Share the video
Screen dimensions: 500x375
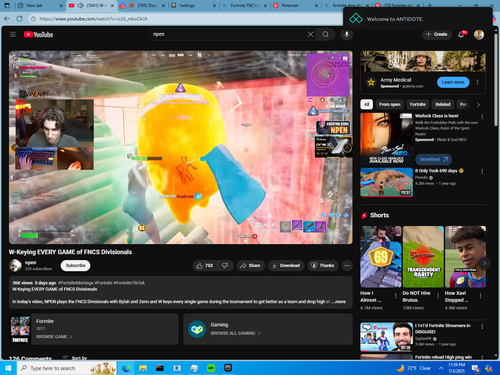click(250, 266)
